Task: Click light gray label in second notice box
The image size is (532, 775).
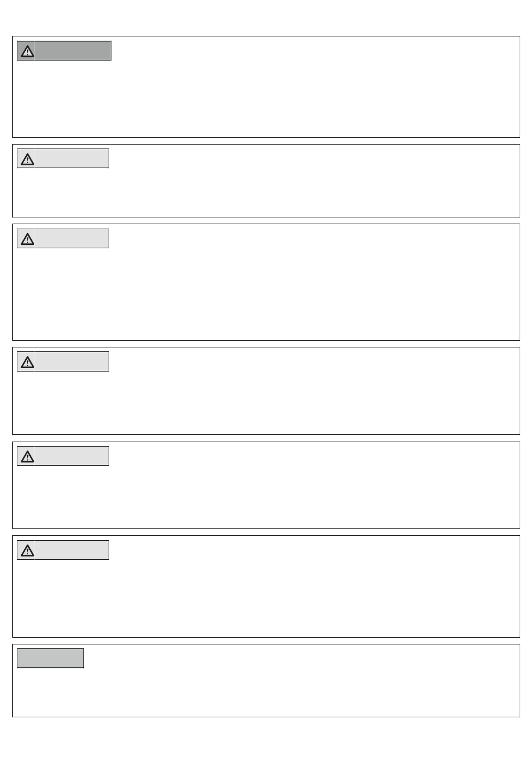Action: click(63, 158)
